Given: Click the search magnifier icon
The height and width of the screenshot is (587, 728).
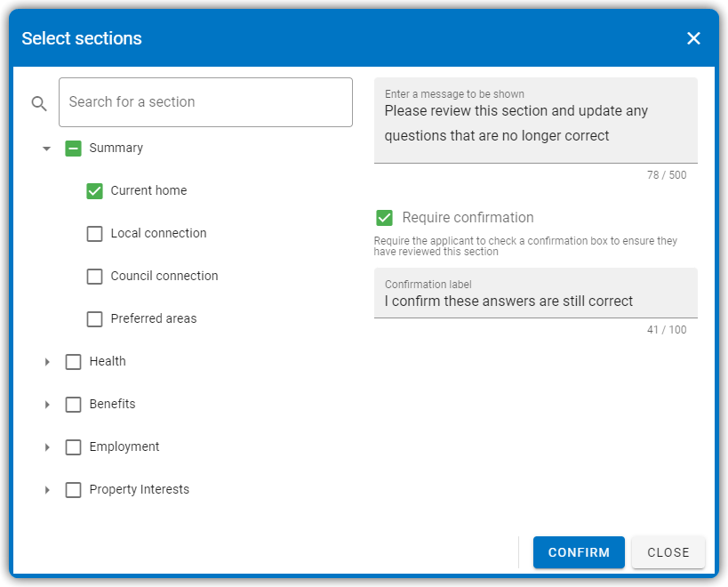Looking at the screenshot, I should (39, 103).
